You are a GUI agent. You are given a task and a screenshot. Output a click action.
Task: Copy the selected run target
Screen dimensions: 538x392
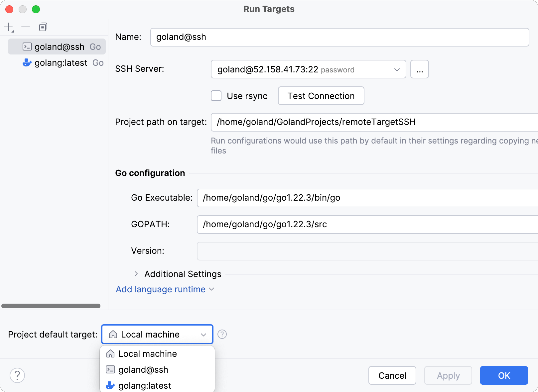click(43, 27)
